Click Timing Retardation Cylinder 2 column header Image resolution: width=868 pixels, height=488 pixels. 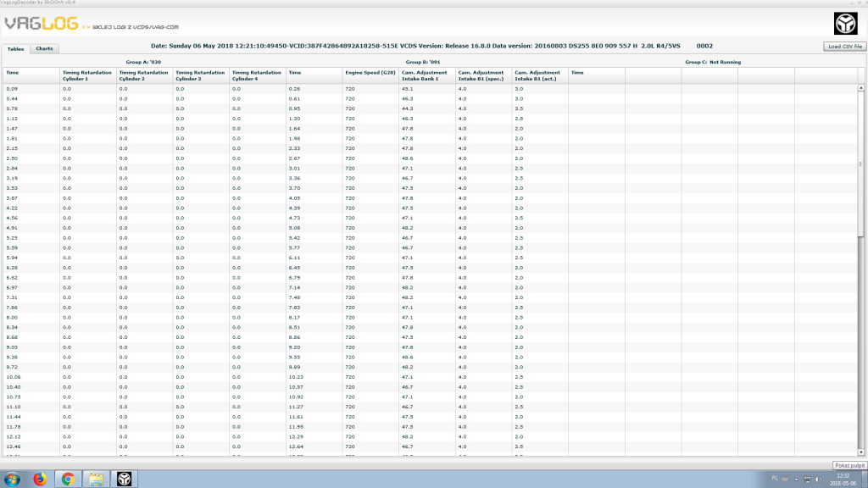point(144,75)
